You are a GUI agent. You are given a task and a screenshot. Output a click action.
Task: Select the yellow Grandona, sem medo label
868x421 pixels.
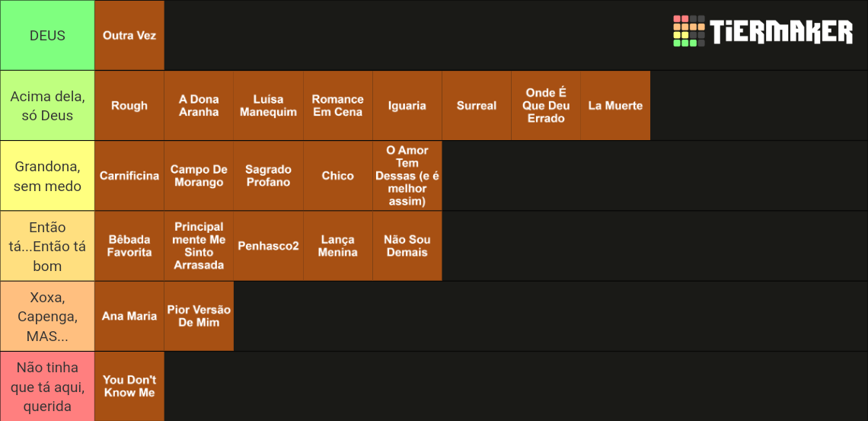47,176
